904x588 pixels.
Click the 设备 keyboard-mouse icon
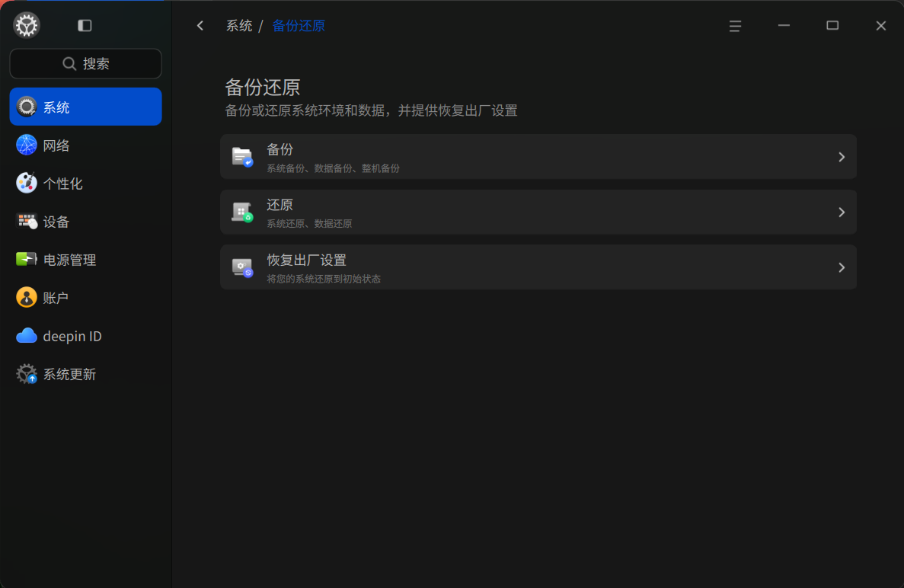tap(27, 221)
